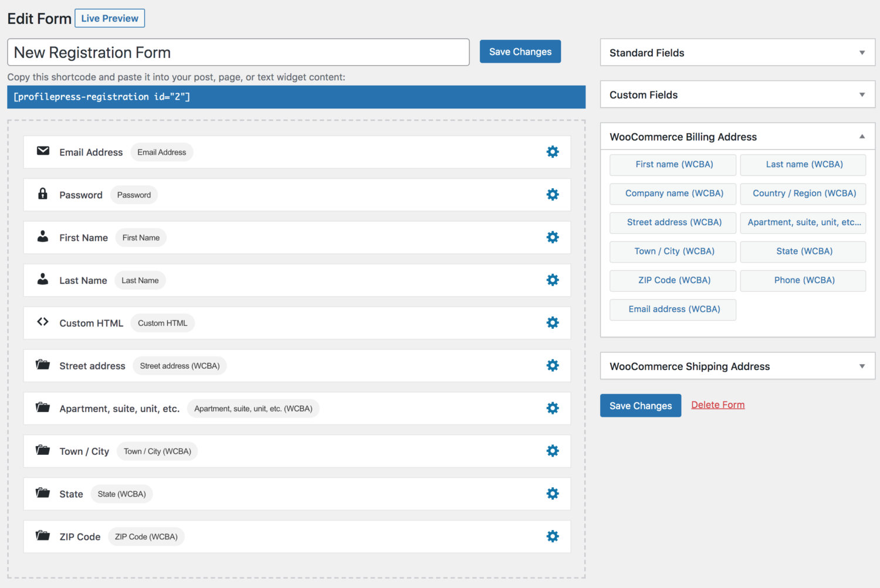Screen dimensions: 880x588
Task: Click the person icon on First Name row
Action: (43, 236)
